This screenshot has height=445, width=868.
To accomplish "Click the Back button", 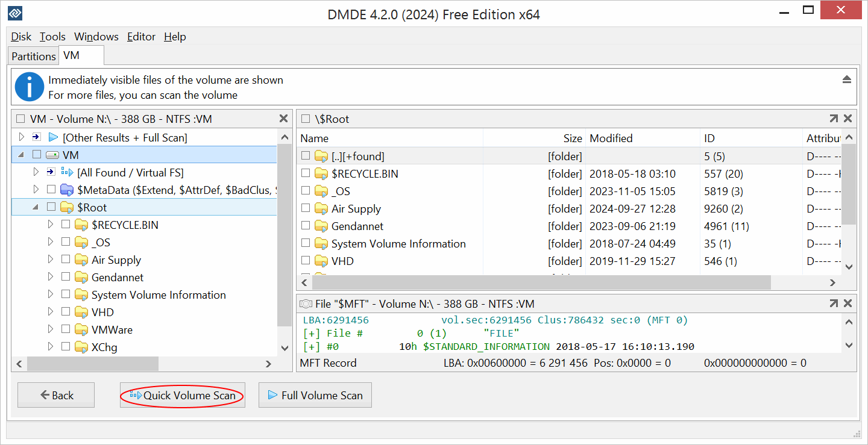I will (56, 395).
